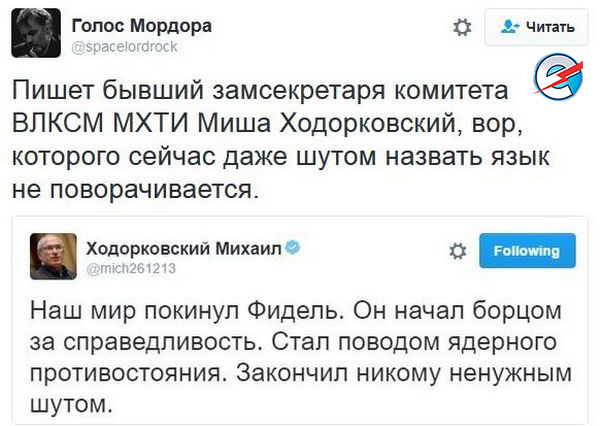This screenshot has height=426, width=602.
Task: Open gear menu next to Following button
Action: coord(457,251)
